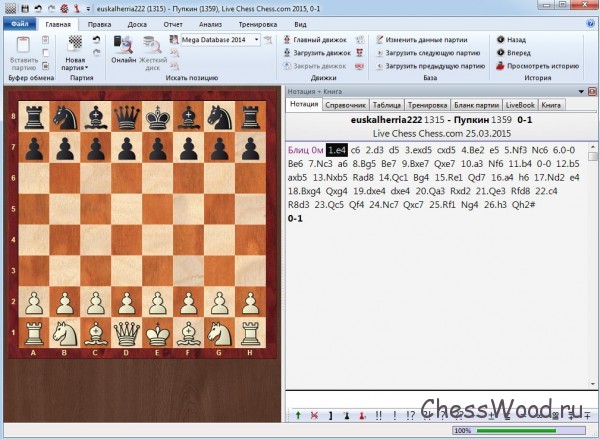
Task: Click the Save floppy icon in title bar
Action: (25, 8)
